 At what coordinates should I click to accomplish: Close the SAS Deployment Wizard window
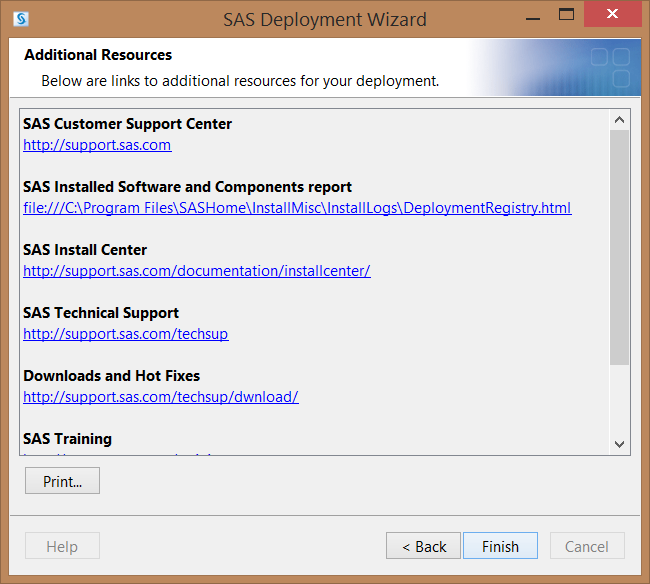point(612,14)
